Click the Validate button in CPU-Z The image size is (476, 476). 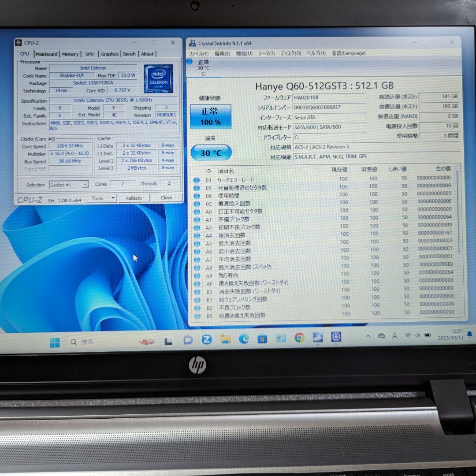click(x=134, y=198)
